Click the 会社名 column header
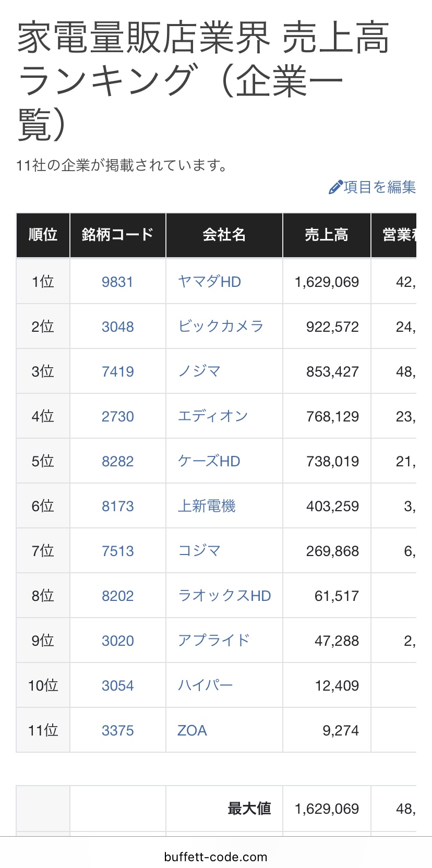This screenshot has width=432, height=868. pos(224,235)
